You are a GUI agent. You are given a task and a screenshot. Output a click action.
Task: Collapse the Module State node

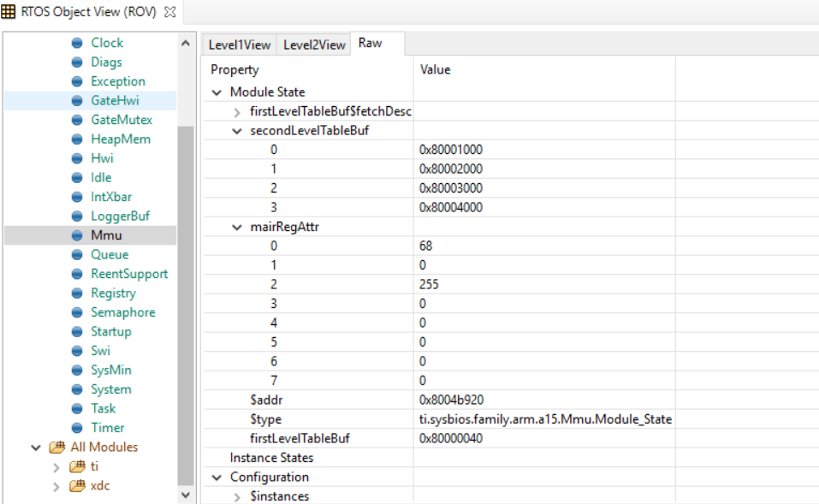[217, 92]
